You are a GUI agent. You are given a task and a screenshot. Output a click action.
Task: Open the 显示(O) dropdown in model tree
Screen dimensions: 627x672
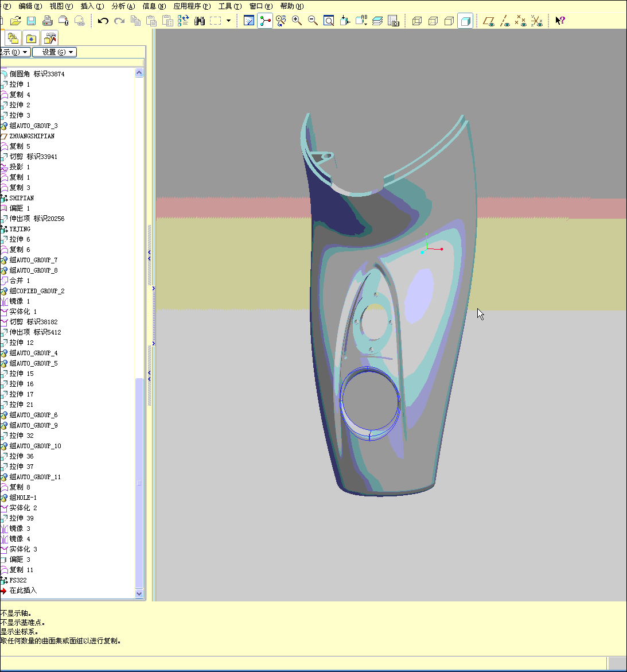[x=14, y=52]
